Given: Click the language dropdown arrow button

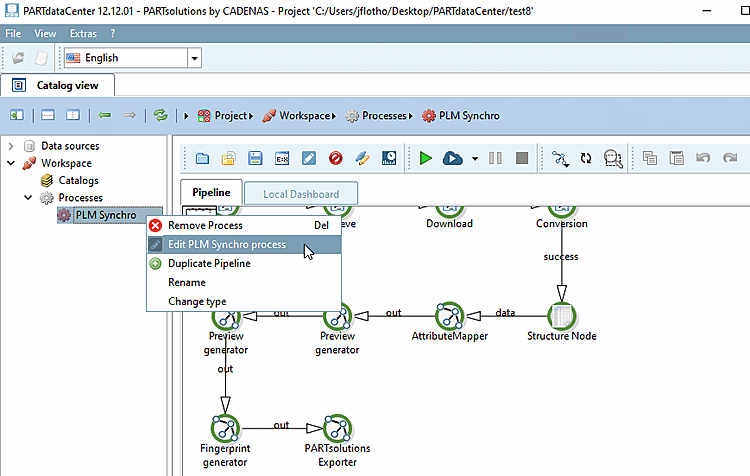Looking at the screenshot, I should (194, 58).
